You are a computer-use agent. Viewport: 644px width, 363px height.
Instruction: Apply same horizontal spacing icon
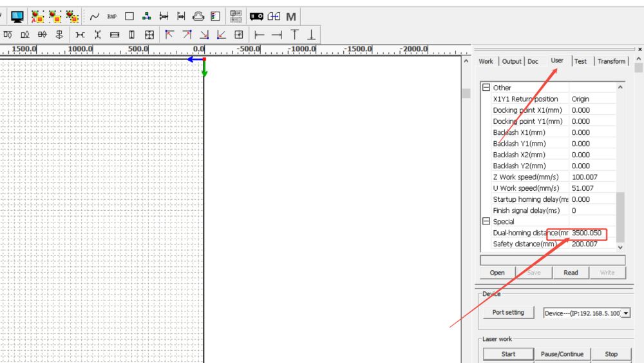pyautogui.click(x=80, y=35)
